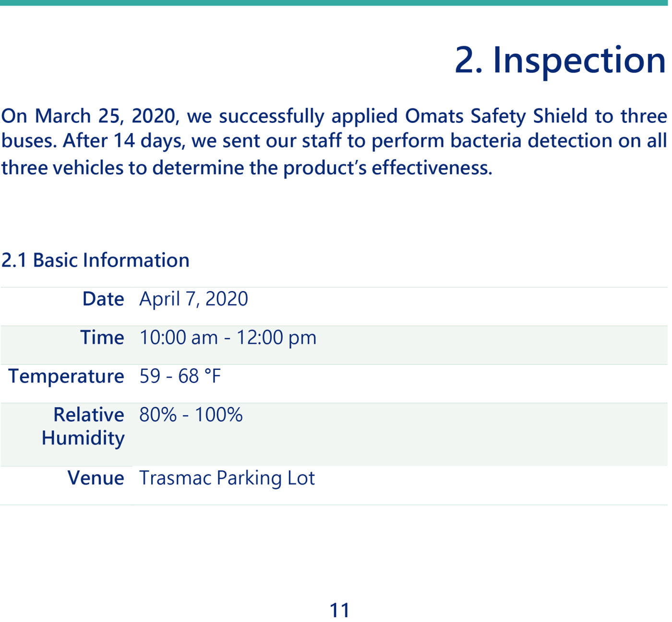Select the "80% - 100%" humidity value
The height and width of the screenshot is (622, 672).
191,415
